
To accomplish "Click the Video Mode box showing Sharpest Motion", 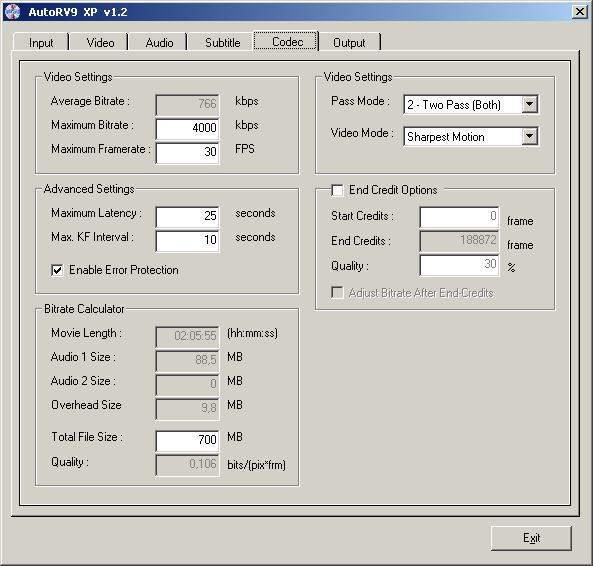I will point(470,136).
